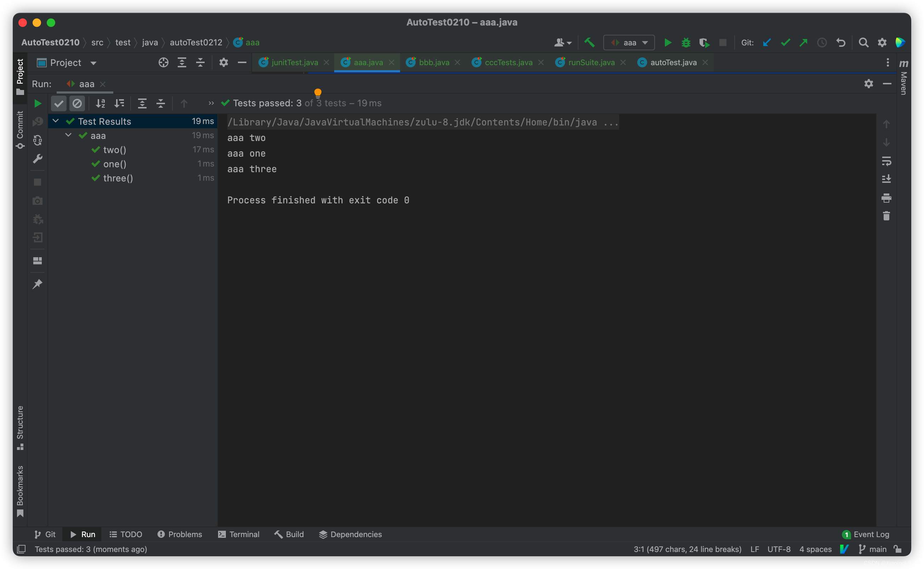Collapse the aaa test class node
Viewport: 924px width, 569px height.
coord(68,135)
